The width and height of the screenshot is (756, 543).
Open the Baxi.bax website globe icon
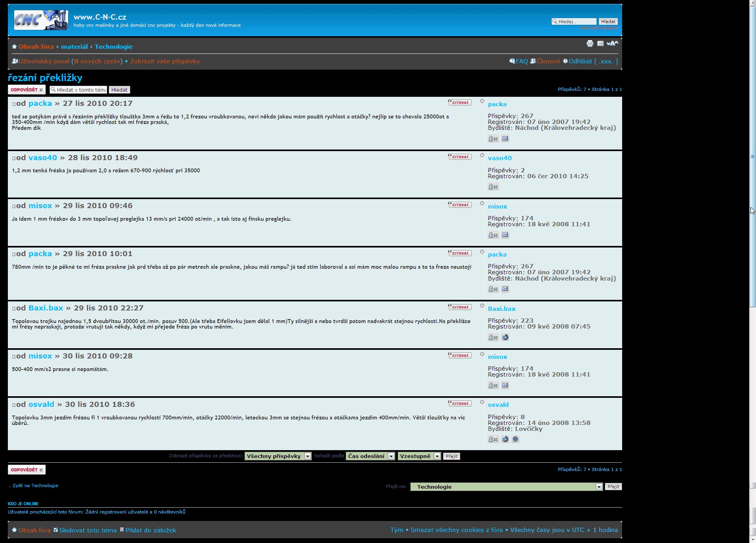pyautogui.click(x=505, y=337)
